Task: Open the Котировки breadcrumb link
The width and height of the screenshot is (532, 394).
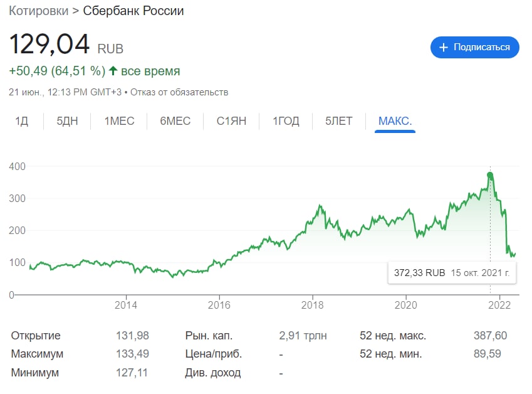Action: [x=39, y=11]
